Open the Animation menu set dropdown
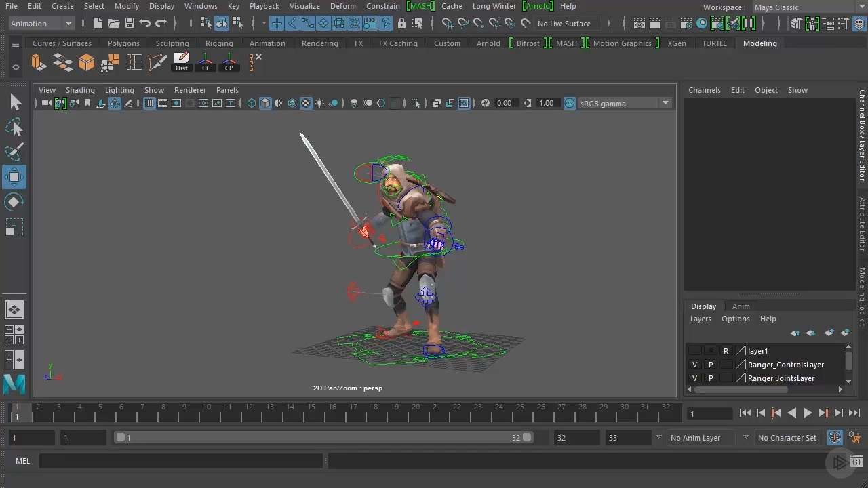 (x=41, y=24)
